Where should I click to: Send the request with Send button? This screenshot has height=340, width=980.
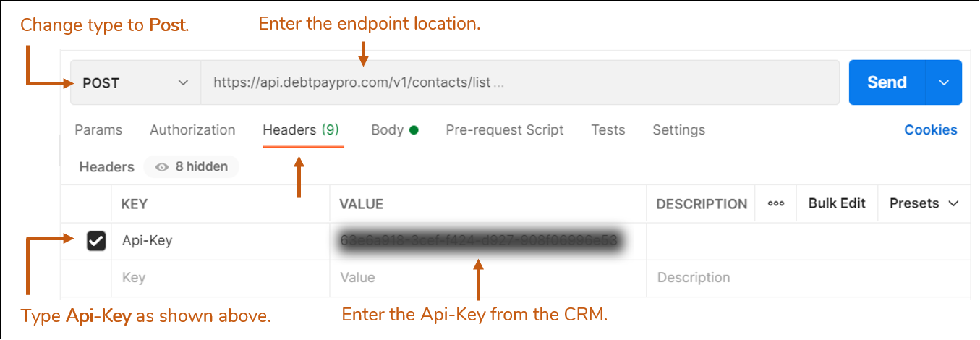pos(887,82)
